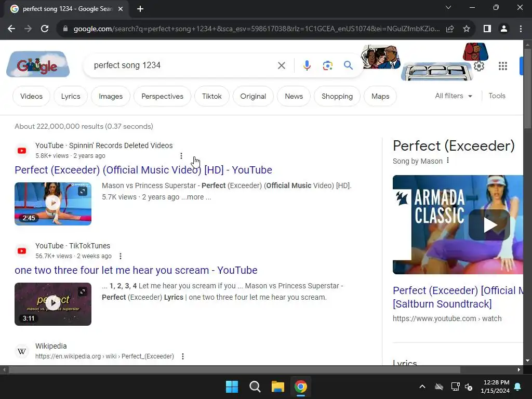Play the Armada Classic panel video
532x399 pixels.
coord(489,225)
